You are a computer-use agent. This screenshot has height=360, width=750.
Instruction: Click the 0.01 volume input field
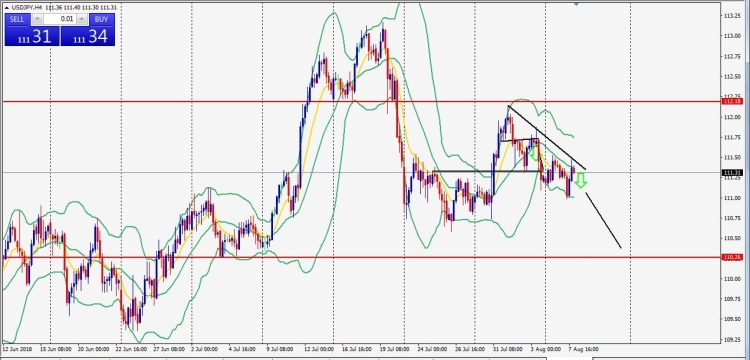60,19
